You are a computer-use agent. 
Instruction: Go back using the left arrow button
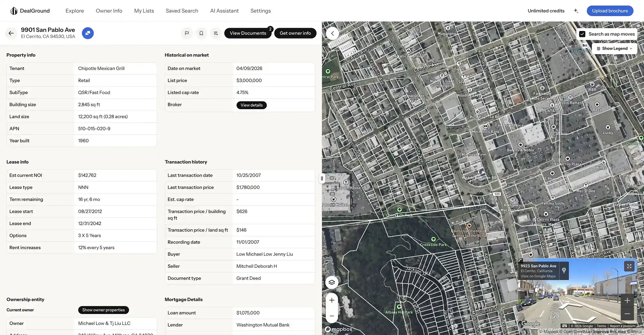tap(11, 33)
